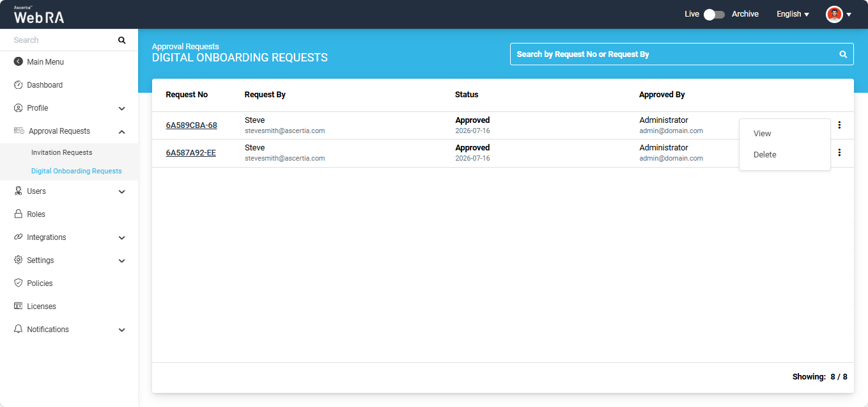Click the Settings gear icon
This screenshot has width=868, height=407.
19,260
